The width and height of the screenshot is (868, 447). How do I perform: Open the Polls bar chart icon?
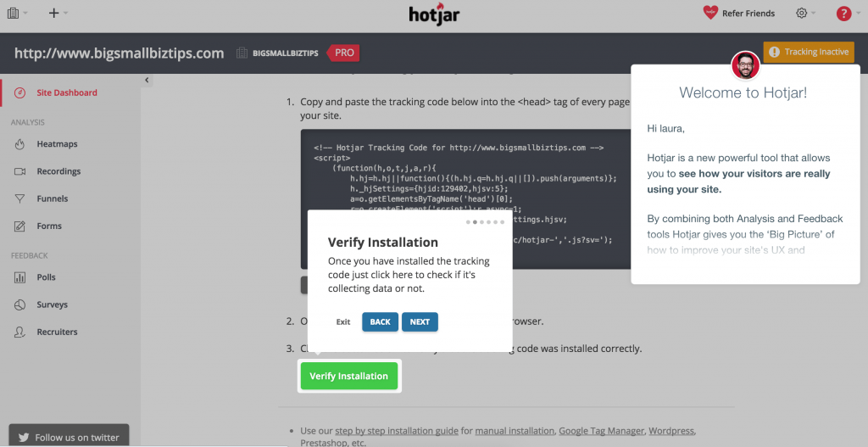click(x=19, y=277)
